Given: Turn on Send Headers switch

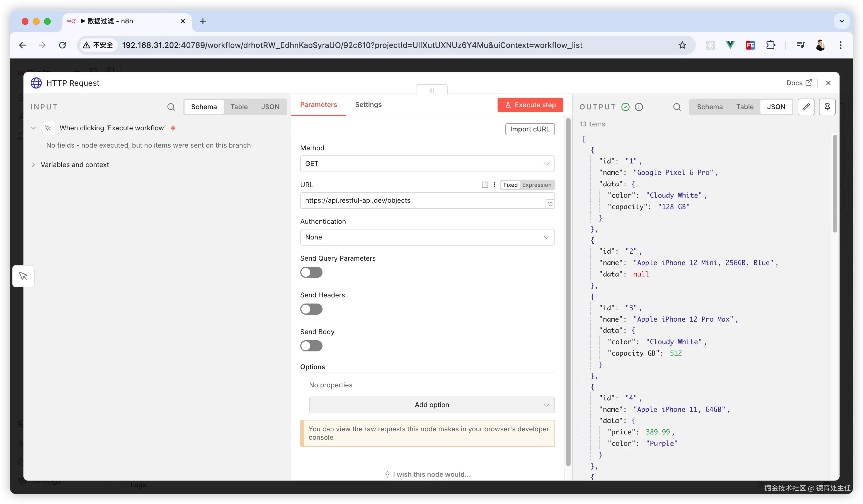Looking at the screenshot, I should (x=311, y=309).
